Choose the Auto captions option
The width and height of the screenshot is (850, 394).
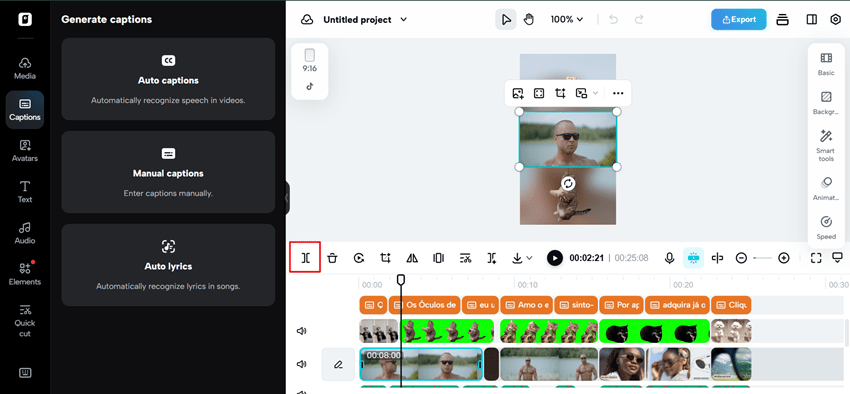pyautogui.click(x=168, y=79)
